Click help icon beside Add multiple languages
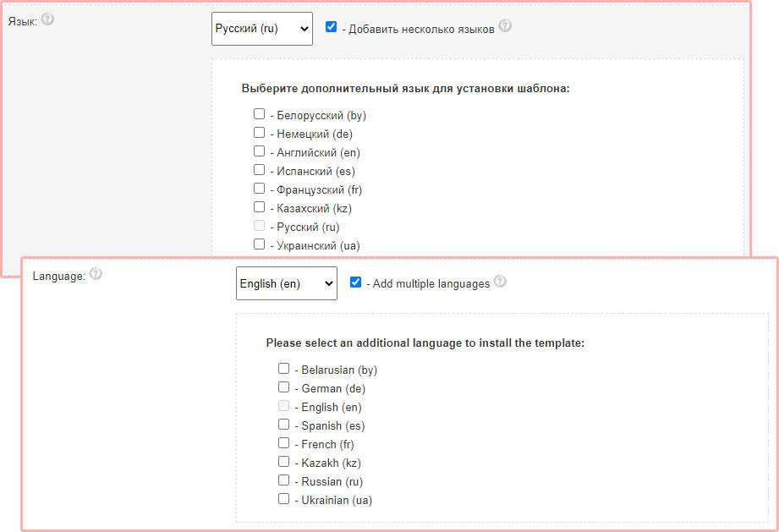 [x=500, y=282]
